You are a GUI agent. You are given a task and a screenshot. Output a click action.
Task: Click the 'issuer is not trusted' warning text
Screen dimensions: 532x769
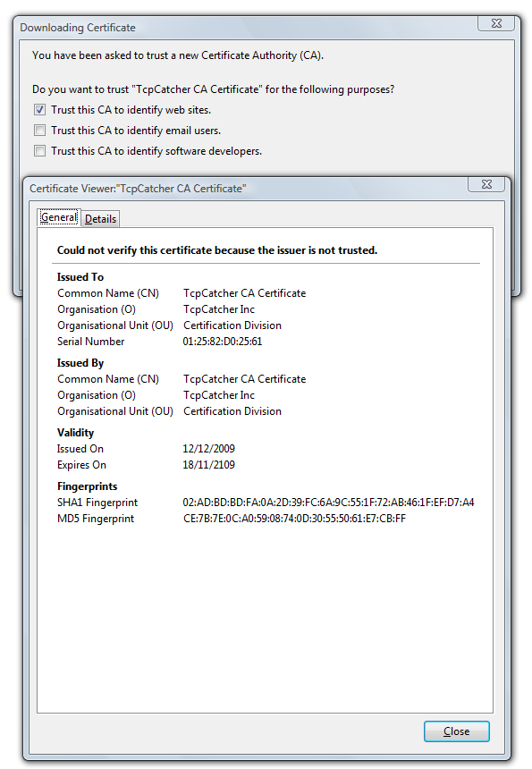[x=217, y=250]
